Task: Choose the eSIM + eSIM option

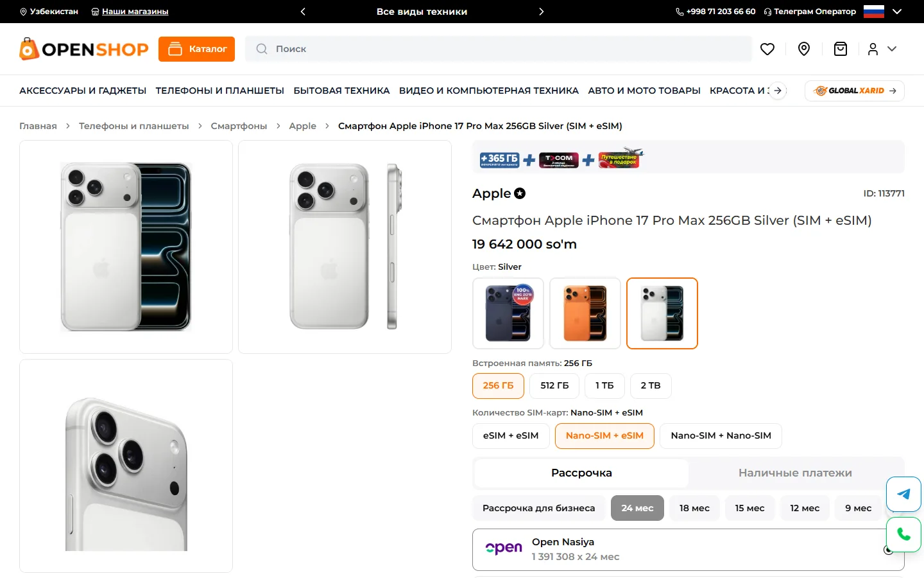Action: [x=511, y=435]
